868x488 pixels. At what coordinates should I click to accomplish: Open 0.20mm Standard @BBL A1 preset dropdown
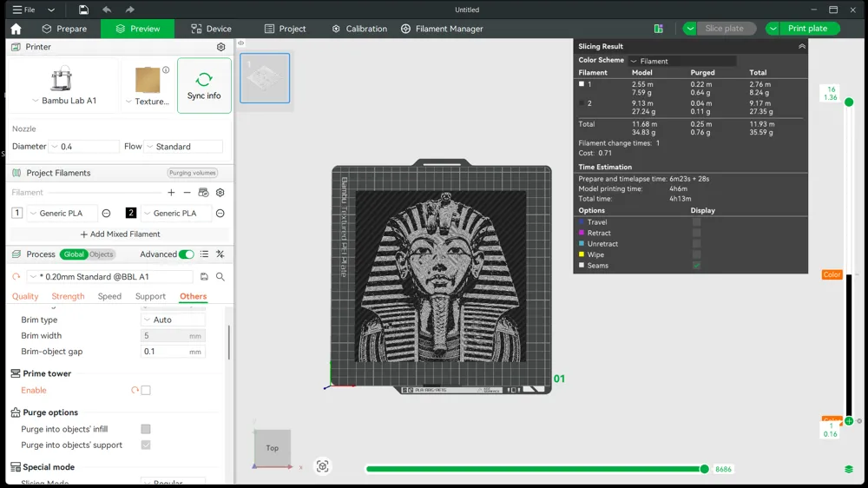click(x=110, y=276)
